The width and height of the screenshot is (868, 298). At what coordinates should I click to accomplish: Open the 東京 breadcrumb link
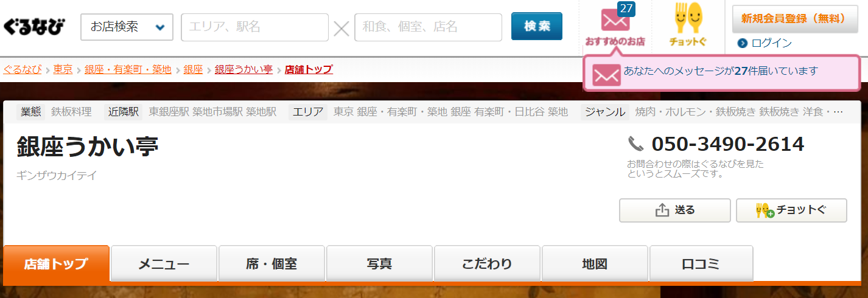(x=63, y=69)
